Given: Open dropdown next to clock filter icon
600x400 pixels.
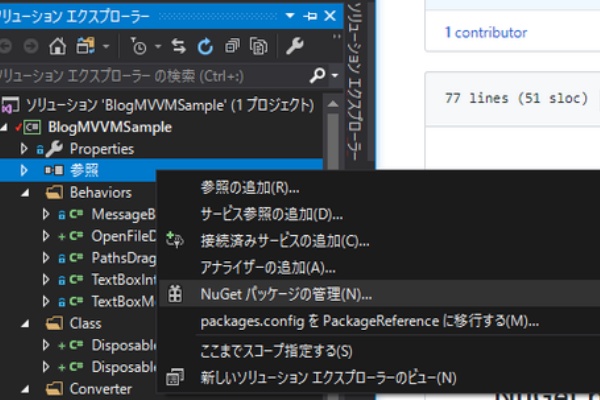Looking at the screenshot, I should 158,47.
